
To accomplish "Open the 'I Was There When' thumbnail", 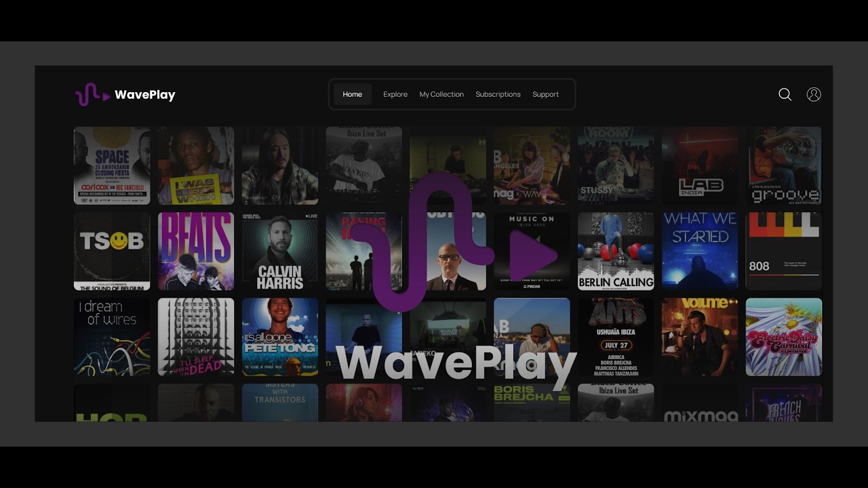I will [196, 165].
